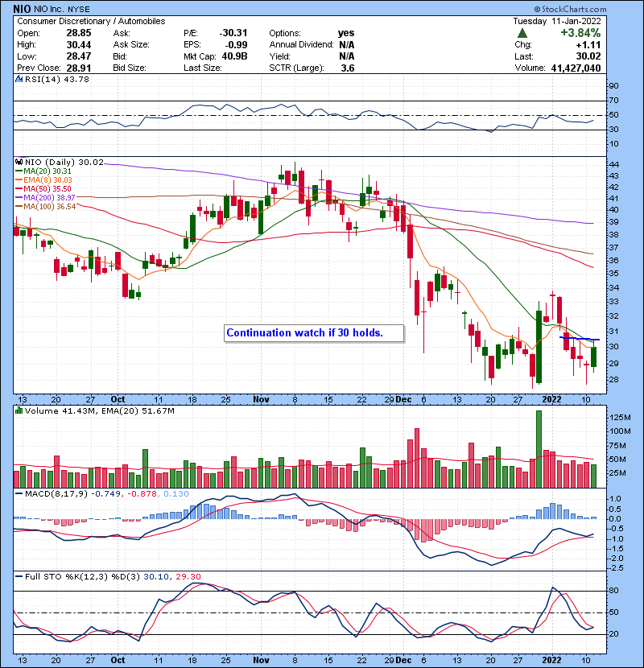
Task: Click the +3.84% percent change
Action: pos(580,33)
